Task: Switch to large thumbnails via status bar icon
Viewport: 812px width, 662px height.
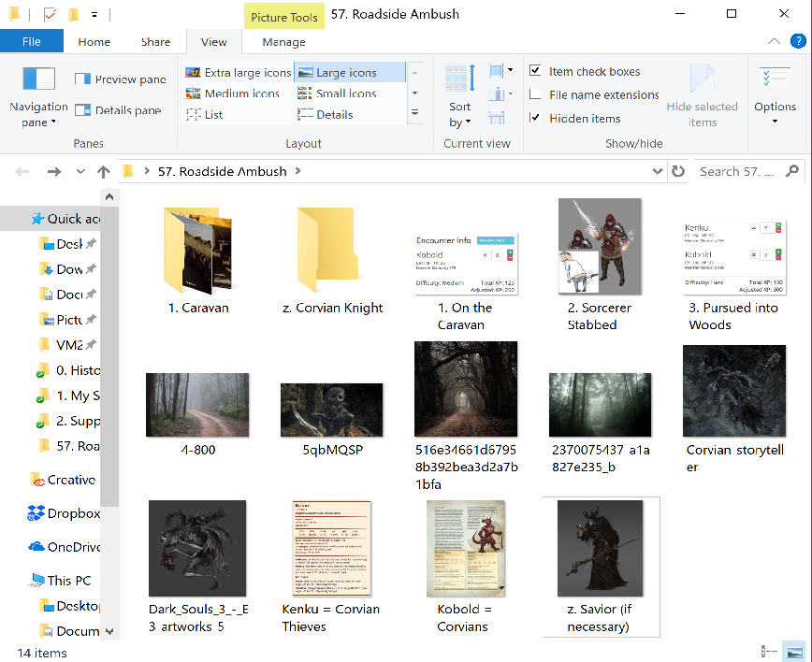Action: point(793,651)
